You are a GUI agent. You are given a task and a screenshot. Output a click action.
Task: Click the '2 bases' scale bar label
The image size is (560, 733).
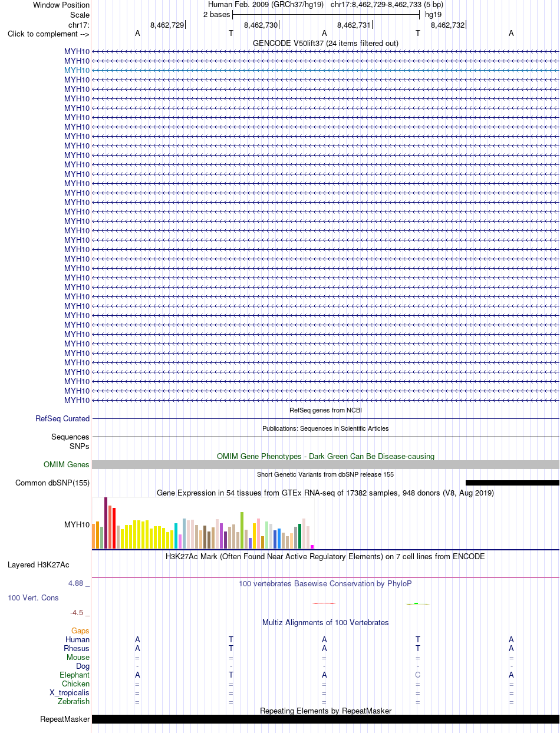click(216, 14)
